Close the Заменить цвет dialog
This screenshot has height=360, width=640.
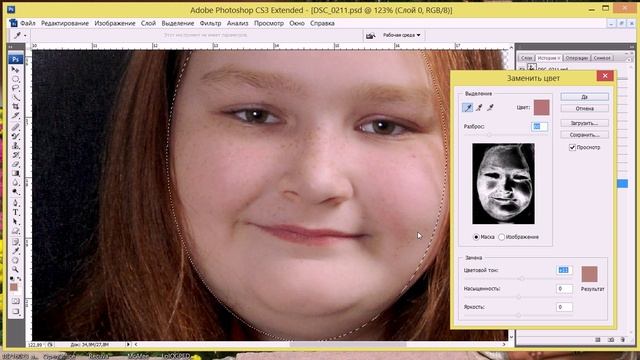pyautogui.click(x=605, y=76)
